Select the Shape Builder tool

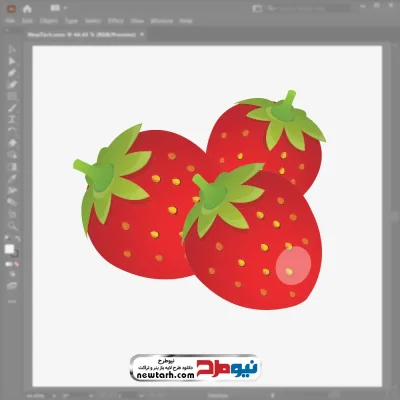click(12, 155)
